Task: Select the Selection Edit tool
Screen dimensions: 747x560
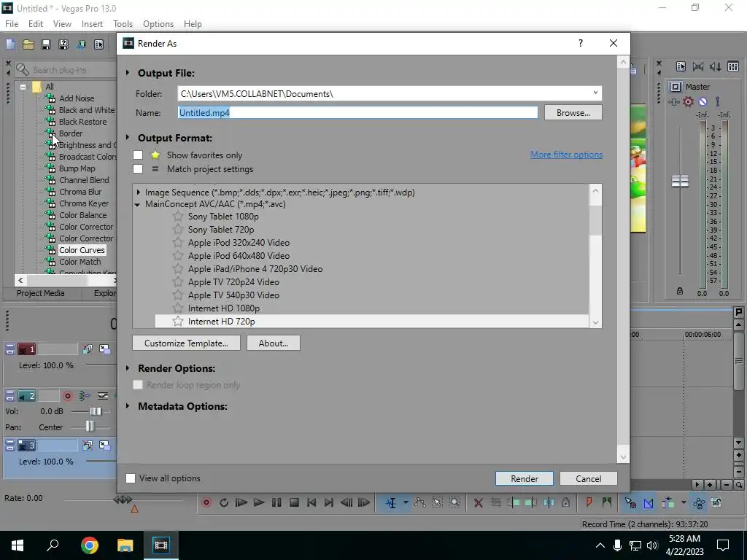Action: click(x=437, y=502)
